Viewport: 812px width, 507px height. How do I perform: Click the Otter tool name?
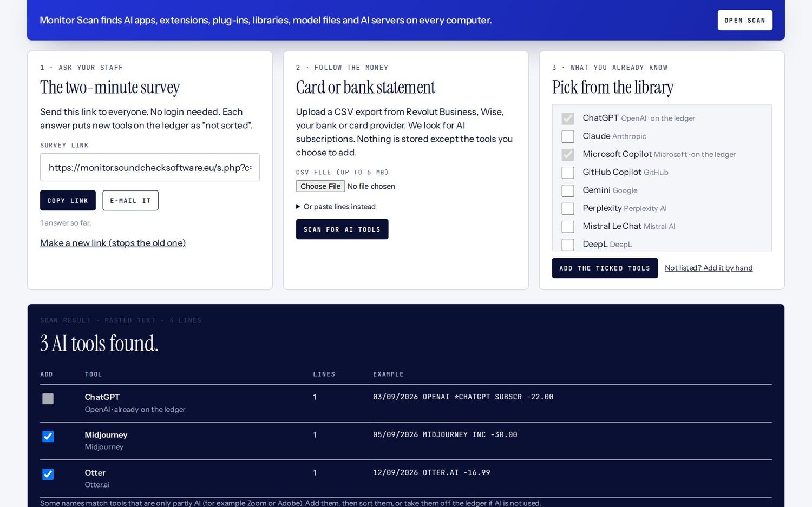tap(95, 473)
